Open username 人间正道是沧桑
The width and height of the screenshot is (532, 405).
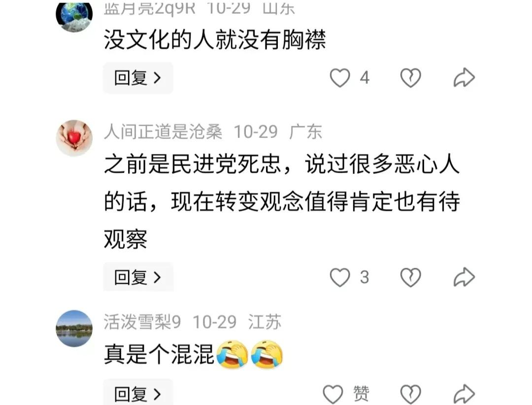click(163, 132)
